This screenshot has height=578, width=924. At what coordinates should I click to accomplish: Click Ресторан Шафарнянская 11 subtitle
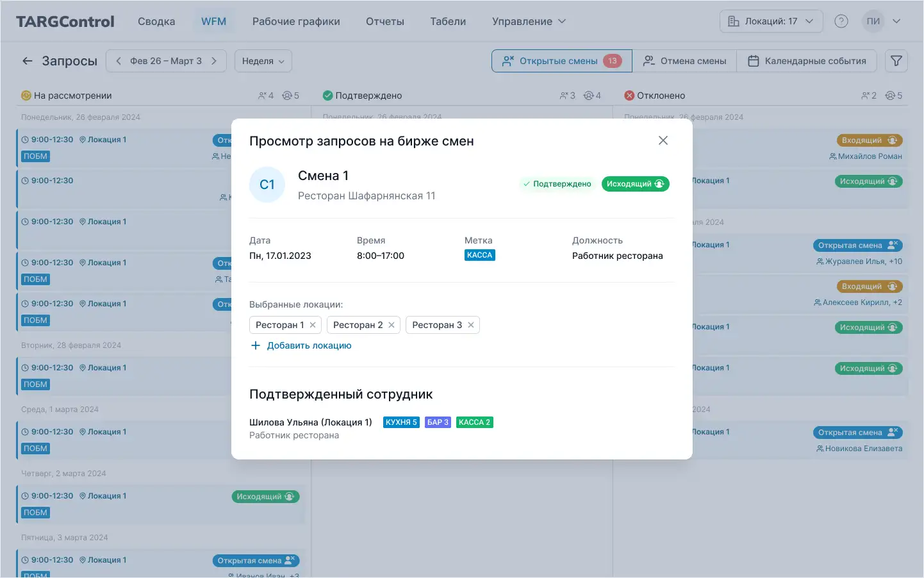point(367,196)
